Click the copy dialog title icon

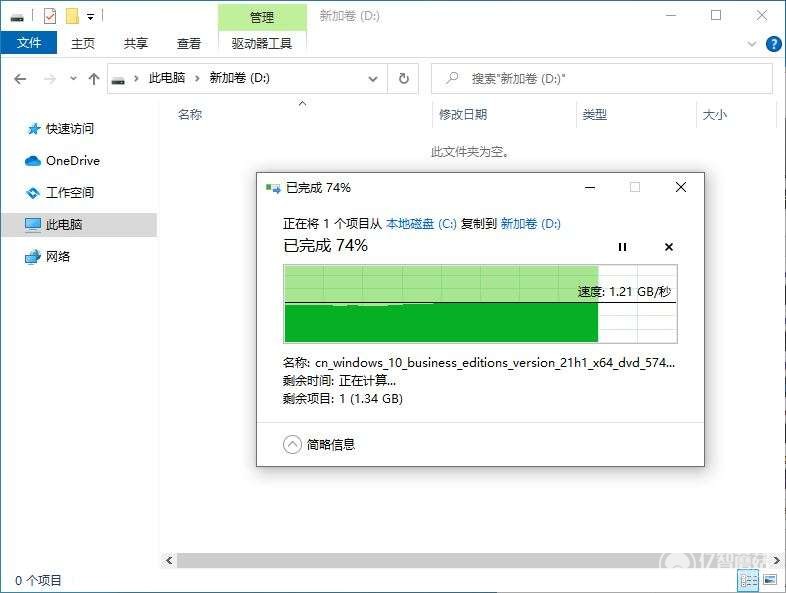[x=273, y=188]
